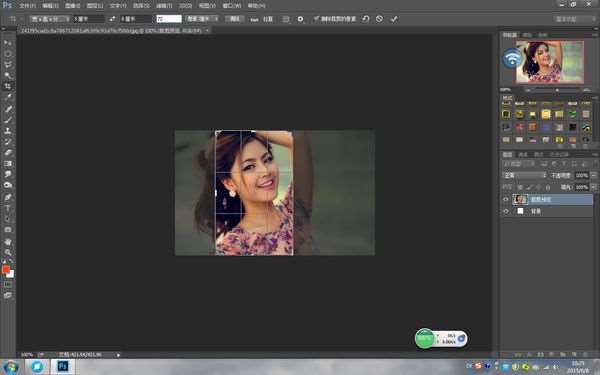600x375 pixels.
Task: Select the Clone Stamp tool
Action: tap(8, 130)
